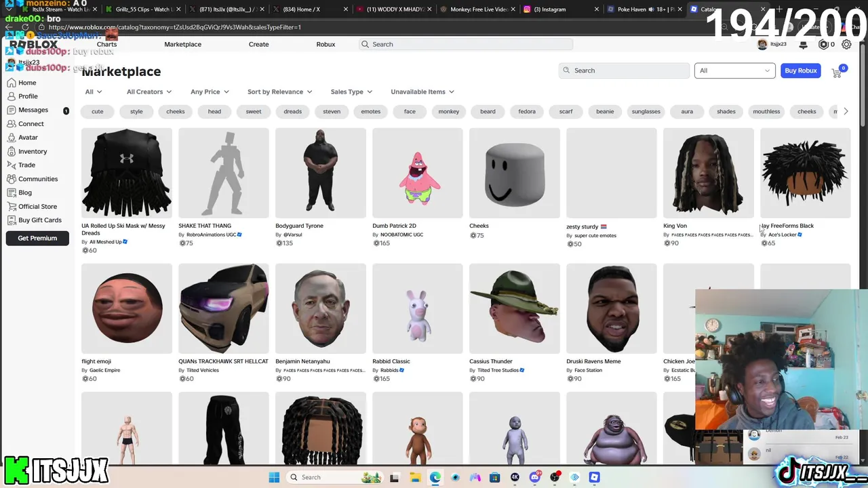Select the fedora tag chip

pos(527,111)
